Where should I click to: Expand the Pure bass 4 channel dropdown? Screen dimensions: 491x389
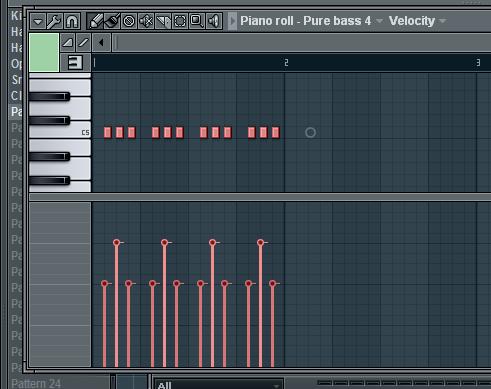[x=379, y=21]
